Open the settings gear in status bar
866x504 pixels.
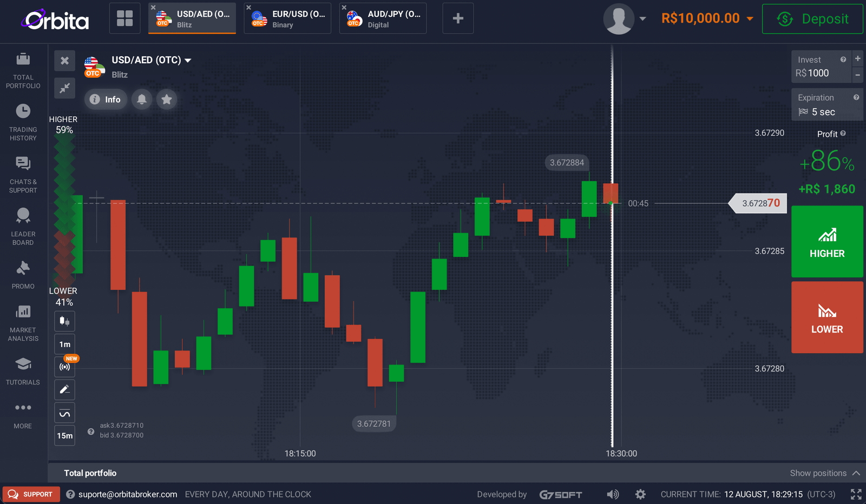pos(640,494)
